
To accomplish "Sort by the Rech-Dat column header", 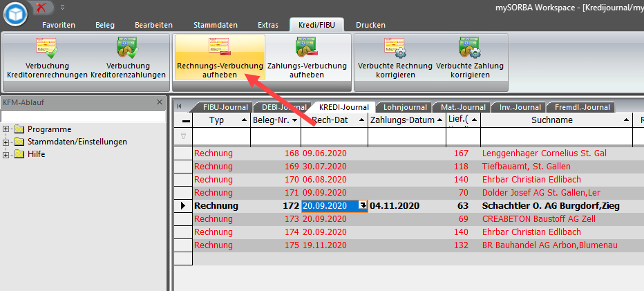I will tap(334, 120).
